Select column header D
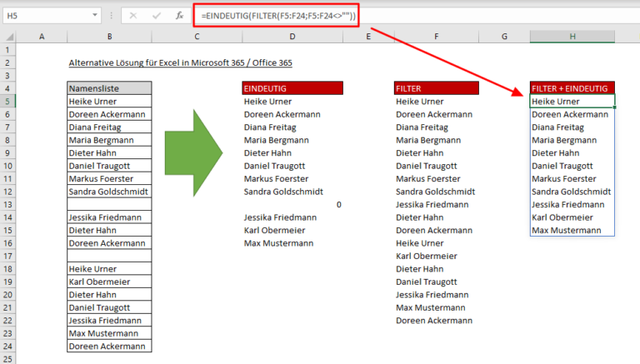Screen dimensions: 640x364 pyautogui.click(x=292, y=36)
